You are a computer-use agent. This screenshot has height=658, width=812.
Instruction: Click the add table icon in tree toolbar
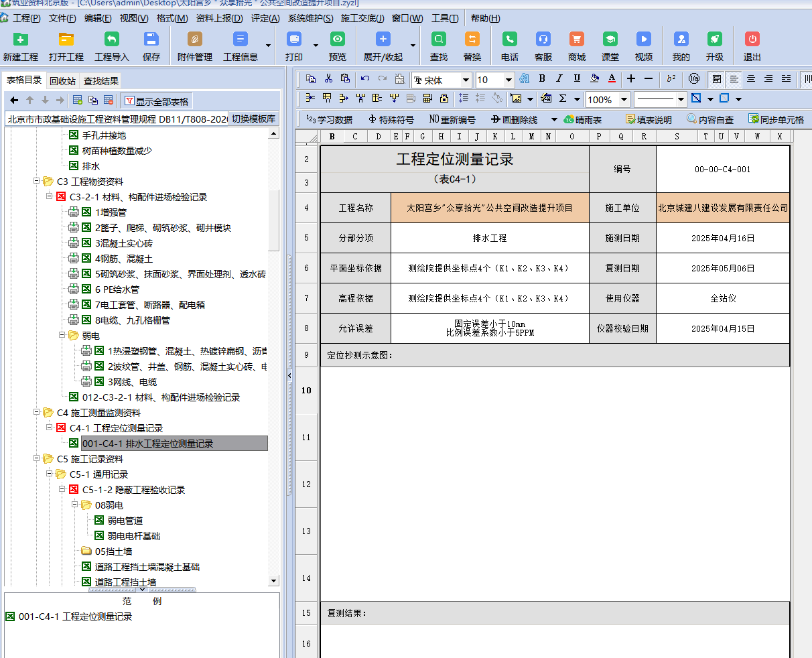[78, 101]
